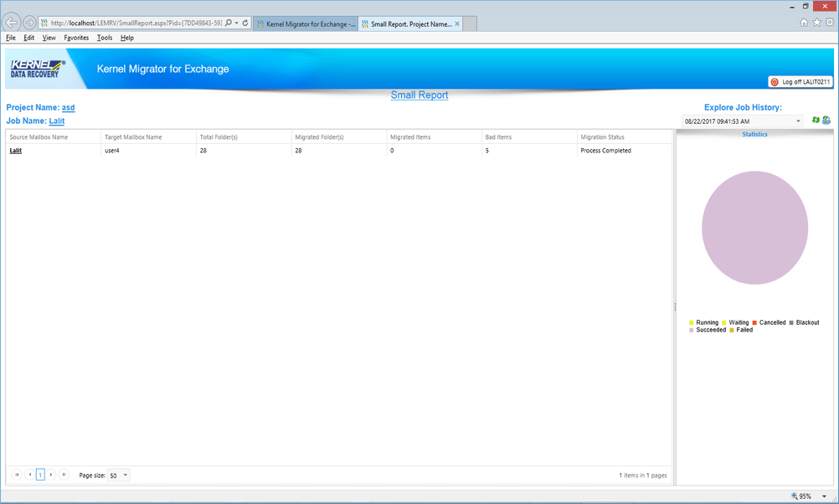Click the browser address bar URL field

[136, 23]
